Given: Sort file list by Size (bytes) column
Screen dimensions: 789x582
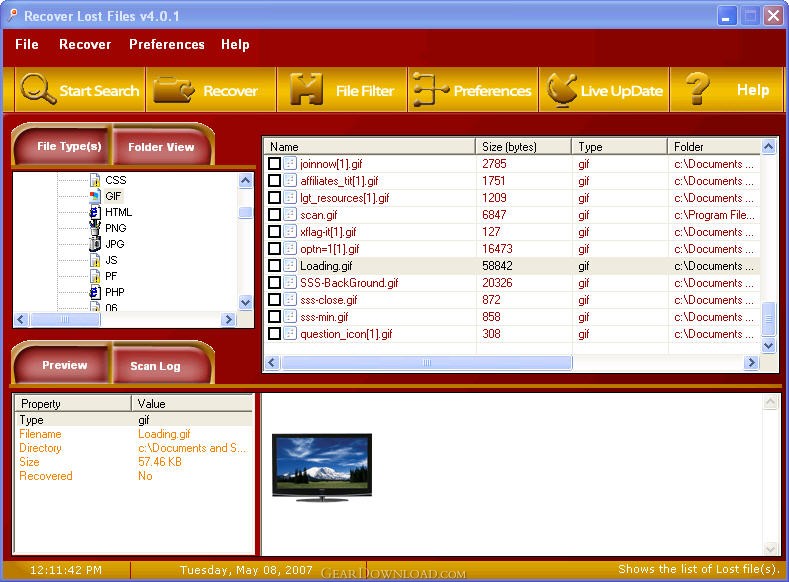Looking at the screenshot, I should tap(523, 146).
